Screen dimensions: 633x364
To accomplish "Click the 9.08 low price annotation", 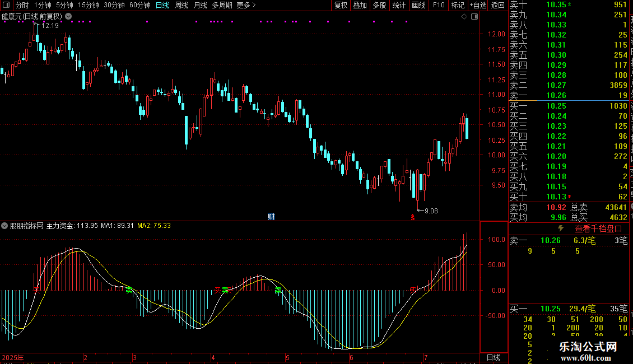I will pyautogui.click(x=431, y=211).
